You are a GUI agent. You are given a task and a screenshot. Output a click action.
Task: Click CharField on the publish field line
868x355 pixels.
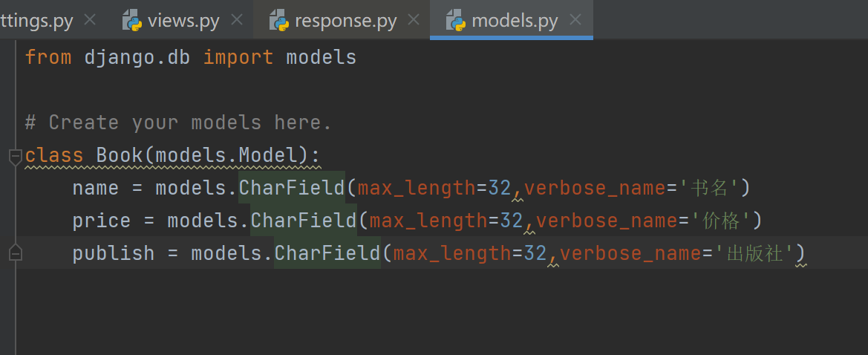click(327, 253)
